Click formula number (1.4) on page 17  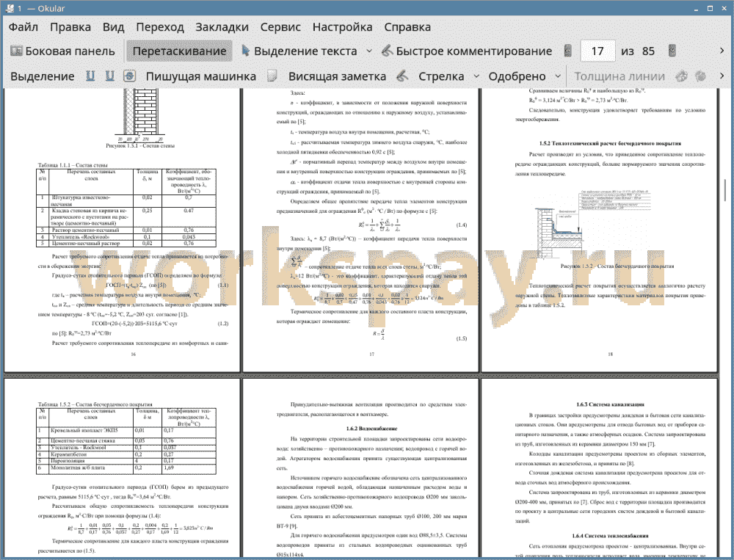tap(461, 225)
